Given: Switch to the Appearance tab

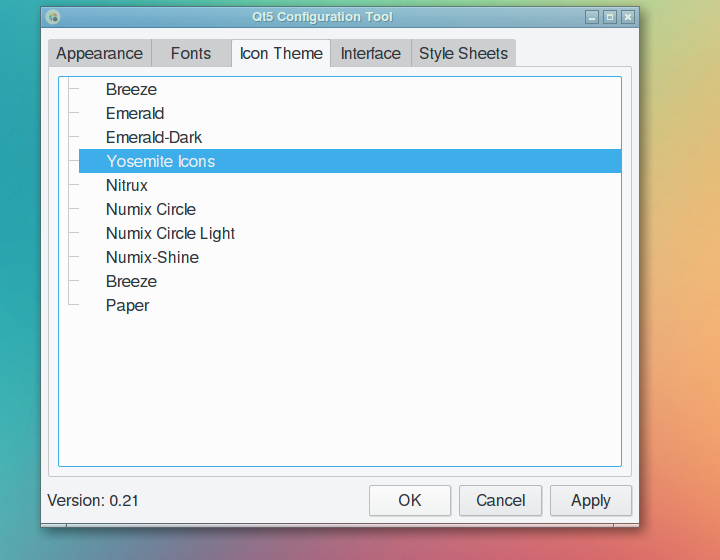Looking at the screenshot, I should tap(100, 54).
